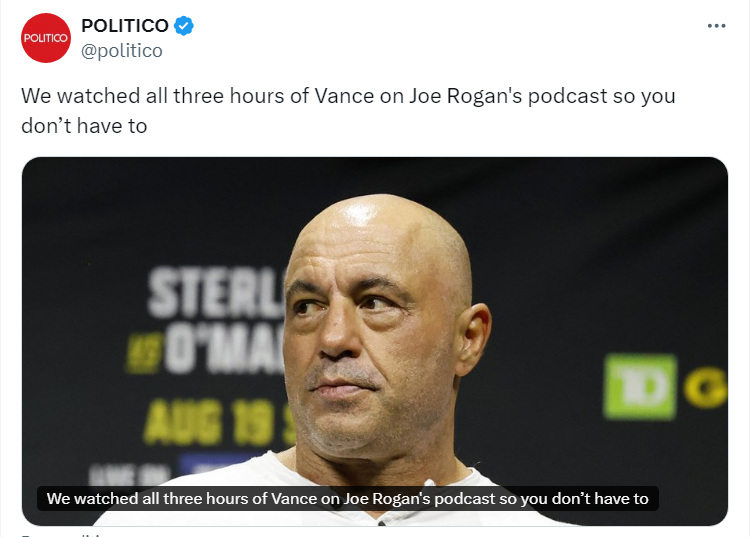
Task: Visit the POLITICO display name link
Action: point(125,26)
